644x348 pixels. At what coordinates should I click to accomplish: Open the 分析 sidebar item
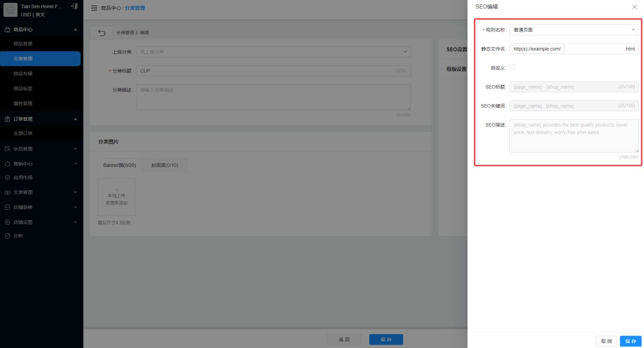coord(18,236)
